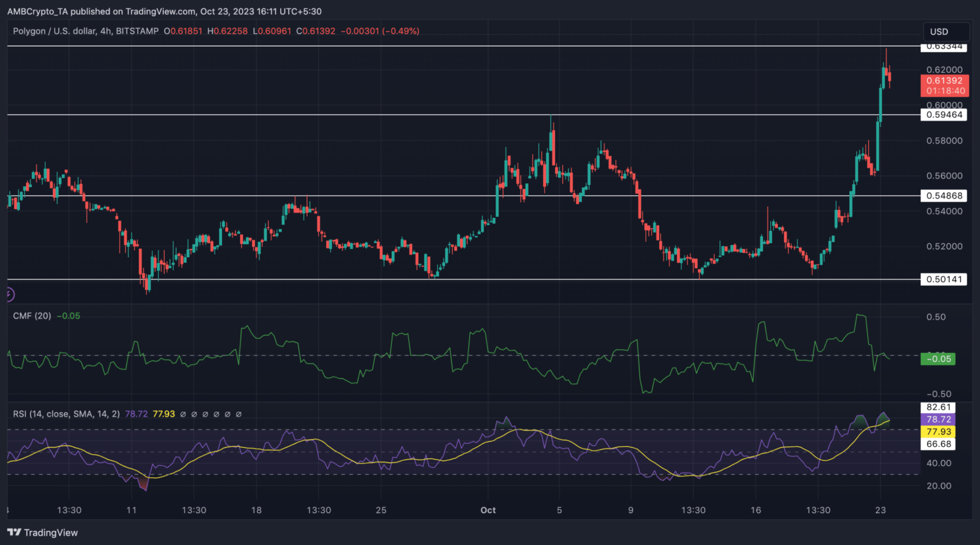This screenshot has width=980, height=545.
Task: Click the yellow RSI SMA 77.93 axis label
Action: click(939, 432)
